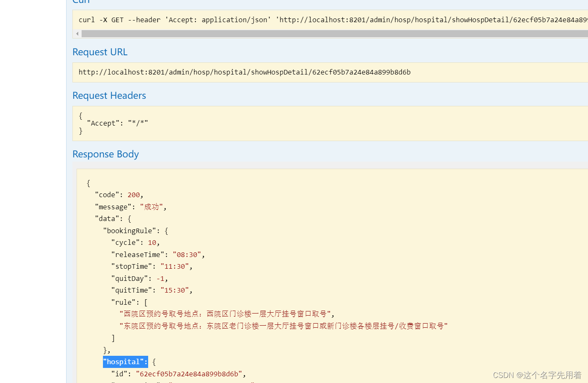Screen dimensions: 588x383
Task: Click the "data" key line
Action: point(113,218)
